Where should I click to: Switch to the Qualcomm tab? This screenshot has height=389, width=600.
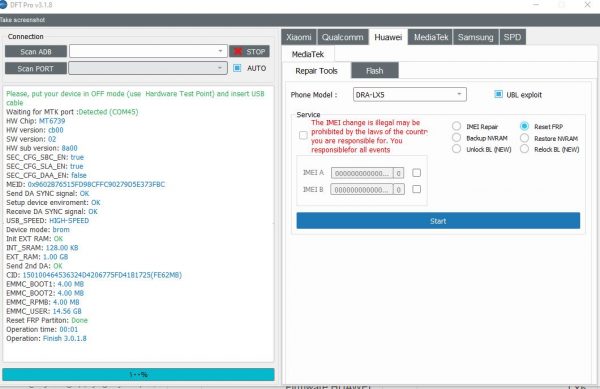point(342,37)
